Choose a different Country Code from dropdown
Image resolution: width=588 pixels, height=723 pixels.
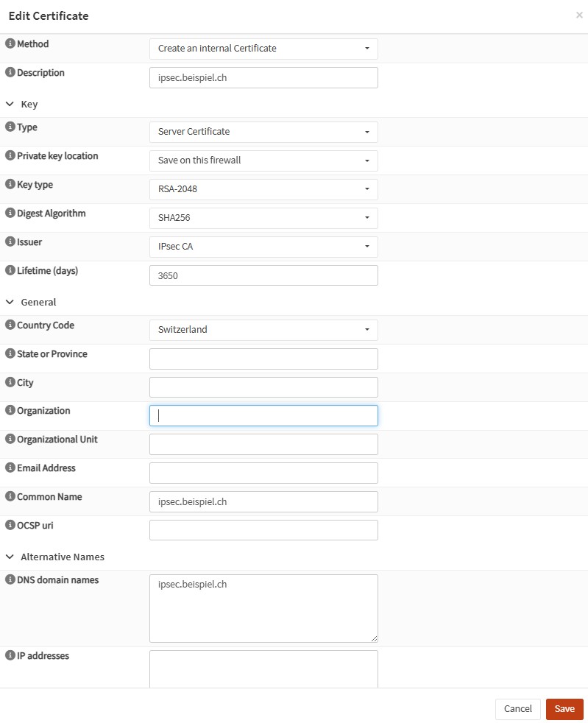pyautogui.click(x=263, y=330)
